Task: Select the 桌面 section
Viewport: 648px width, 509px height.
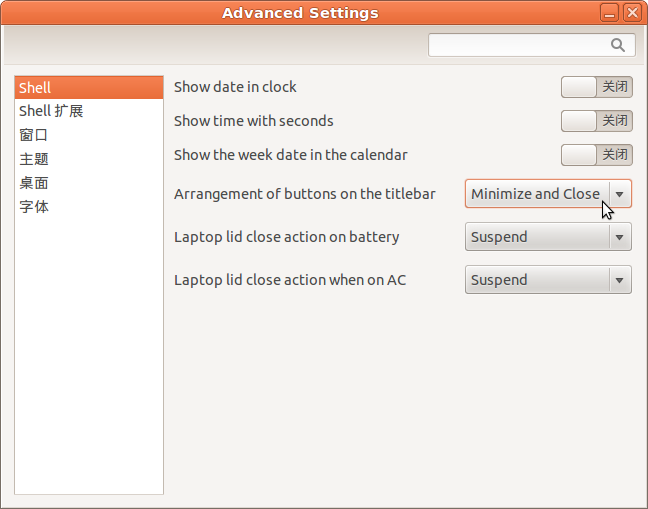Action: click(x=89, y=183)
